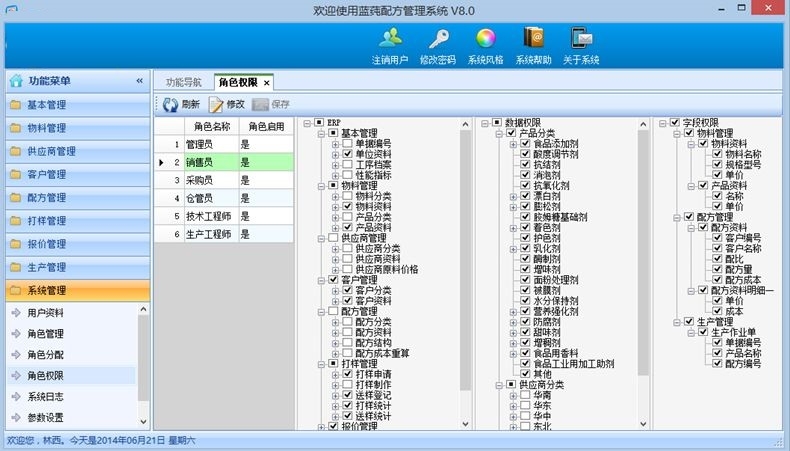Open the 生产管理 menu section
Image resolution: width=790 pixels, height=451 pixels.
pyautogui.click(x=78, y=267)
